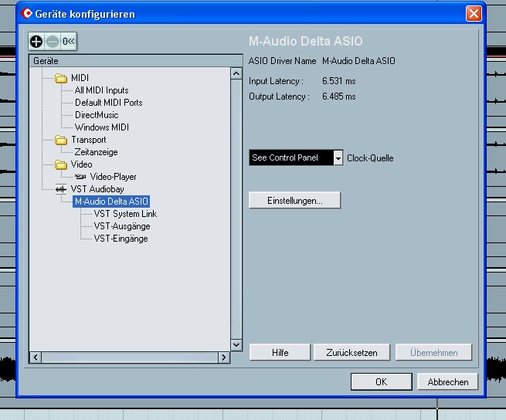The height and width of the screenshot is (420, 506).
Task: Select Zeitanzeige under Transport
Action: tap(96, 152)
